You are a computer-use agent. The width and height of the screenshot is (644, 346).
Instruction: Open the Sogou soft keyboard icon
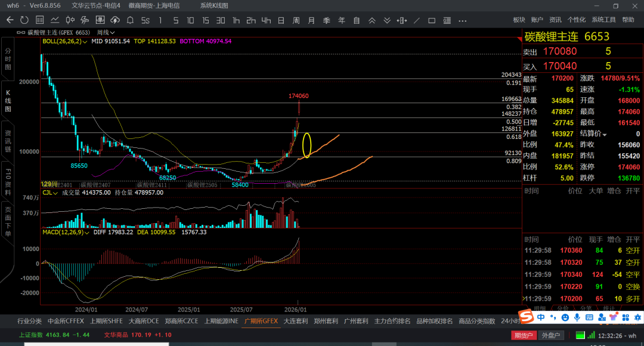coord(589,317)
